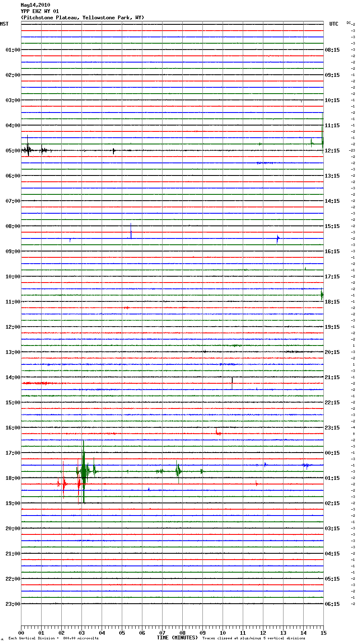Select the 06:00 MST time label

[x=13, y=176]
